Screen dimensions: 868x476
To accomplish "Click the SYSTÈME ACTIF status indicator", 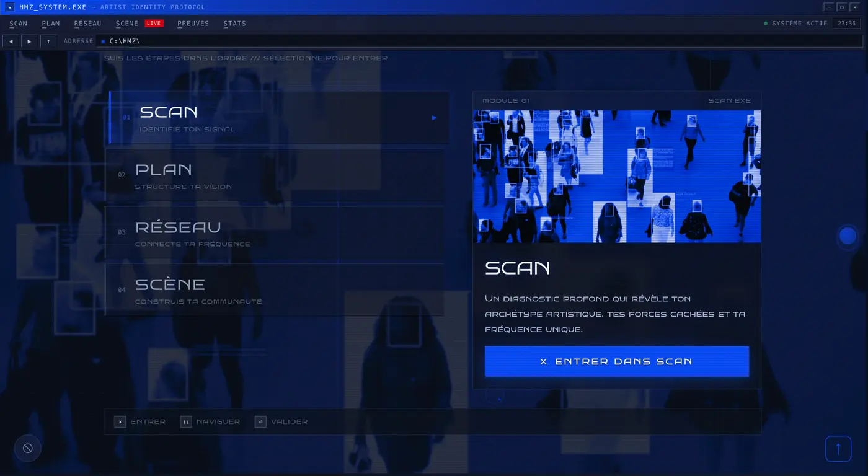I will [795, 24].
